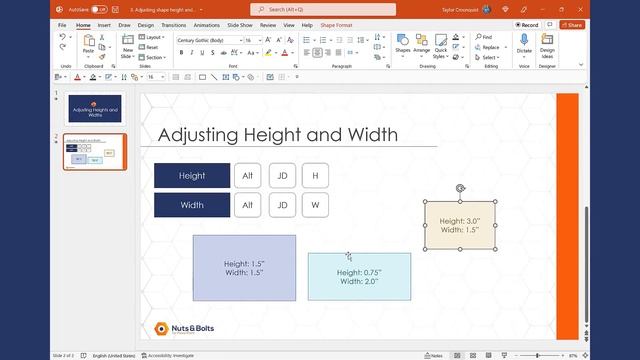Screen dimensions: 640x360
Task: Click the Undo icon in the ribbon
Action: pos(62,37)
